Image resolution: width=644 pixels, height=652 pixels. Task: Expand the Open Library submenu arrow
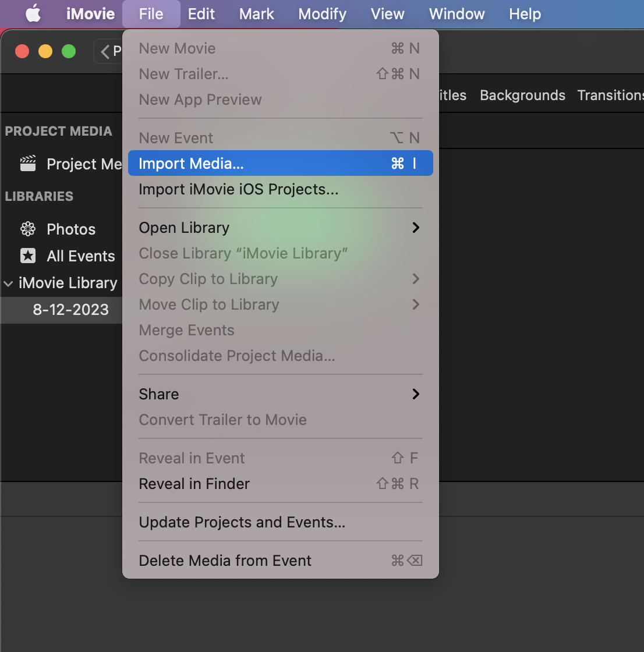(415, 228)
